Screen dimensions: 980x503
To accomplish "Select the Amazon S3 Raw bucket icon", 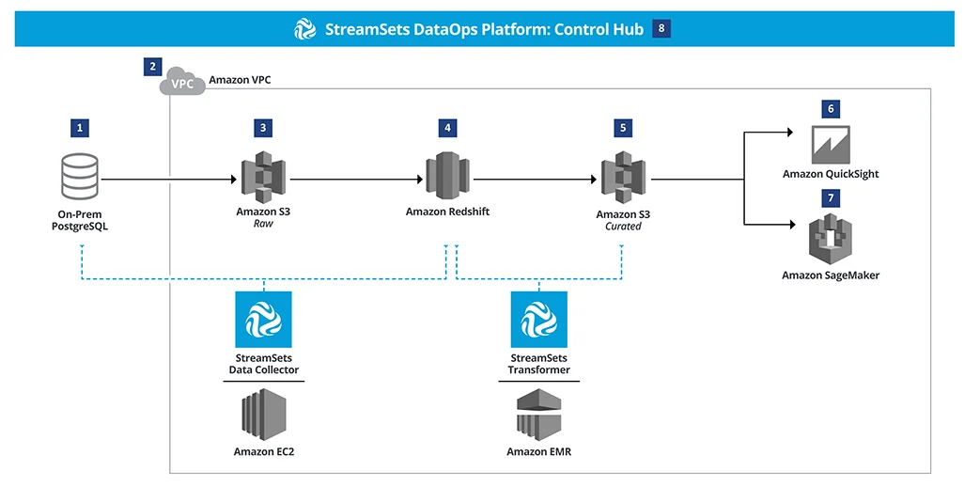I will [x=263, y=177].
